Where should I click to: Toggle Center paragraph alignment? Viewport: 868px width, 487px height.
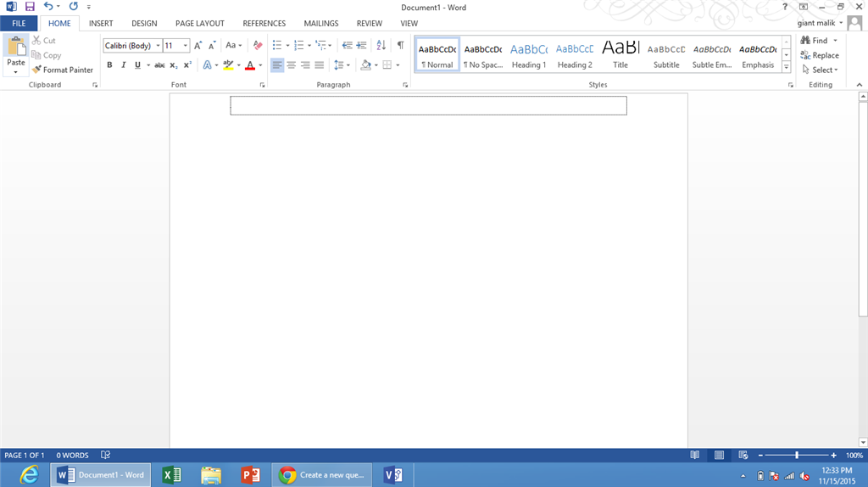(292, 65)
